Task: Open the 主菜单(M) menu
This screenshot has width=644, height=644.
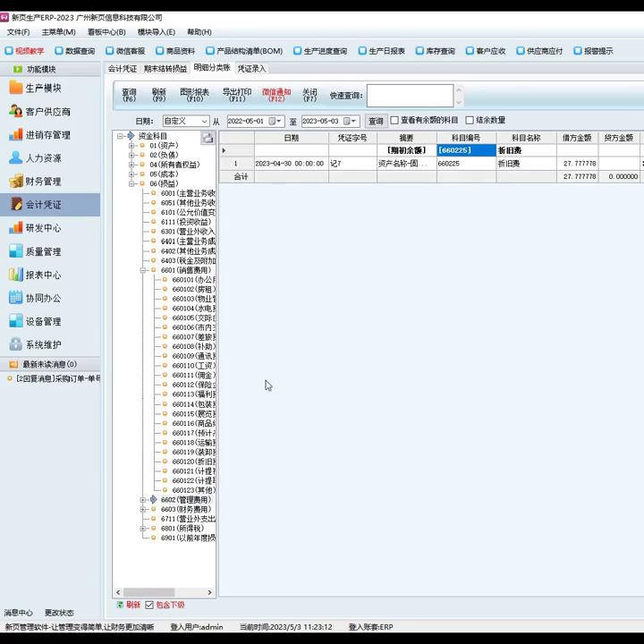Action: (x=58, y=32)
